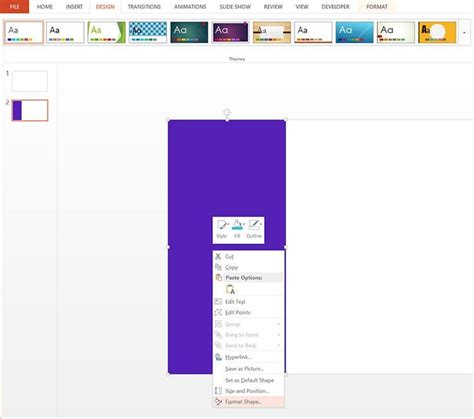This screenshot has width=474, height=419.
Task: Switch to the FORMAT contextual tab
Action: (377, 7)
